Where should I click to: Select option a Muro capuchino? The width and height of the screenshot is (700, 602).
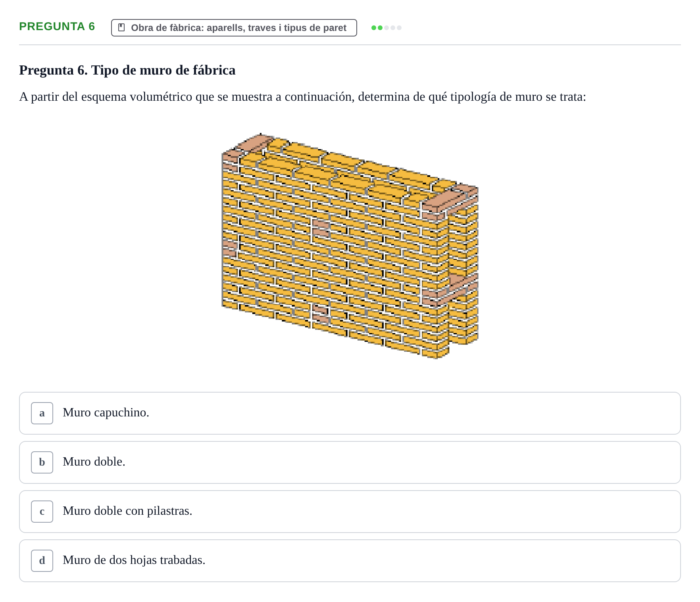(350, 413)
